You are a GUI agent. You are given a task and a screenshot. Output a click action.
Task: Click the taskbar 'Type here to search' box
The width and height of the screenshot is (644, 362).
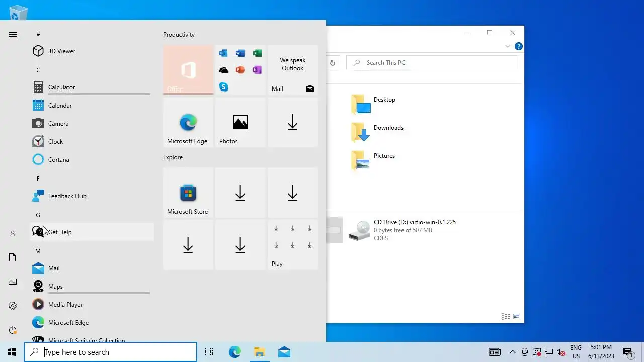pos(111,352)
